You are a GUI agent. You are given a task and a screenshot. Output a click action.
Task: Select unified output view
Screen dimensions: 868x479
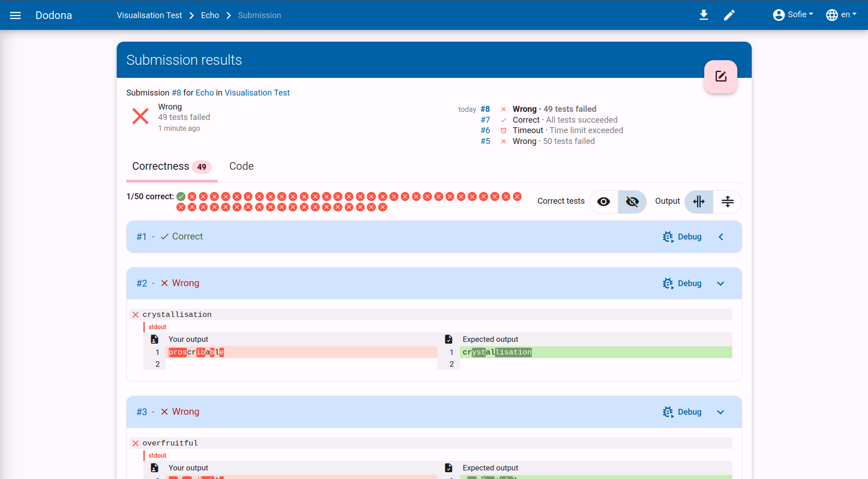click(728, 201)
